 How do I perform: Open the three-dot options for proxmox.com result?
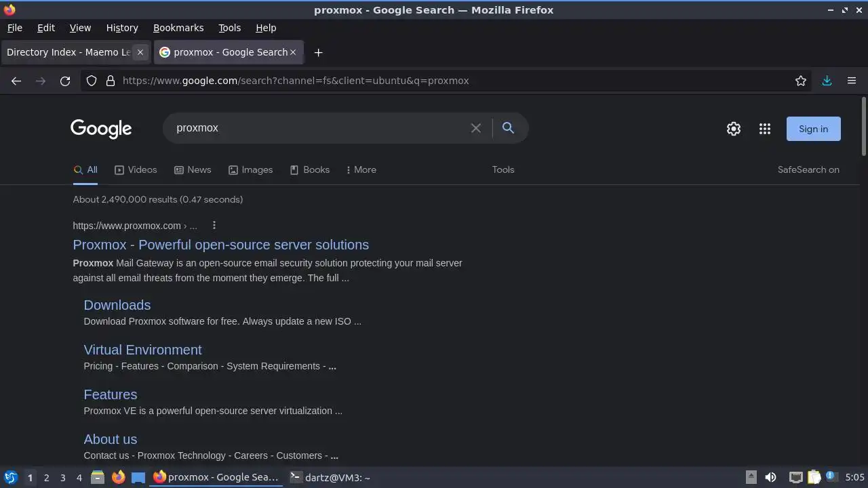(x=214, y=225)
